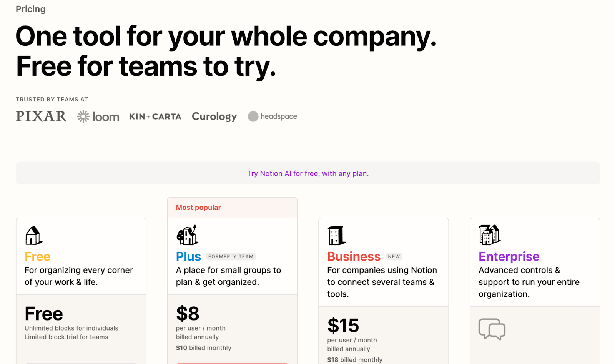Click the NEW badge beside Business

pos(394,257)
